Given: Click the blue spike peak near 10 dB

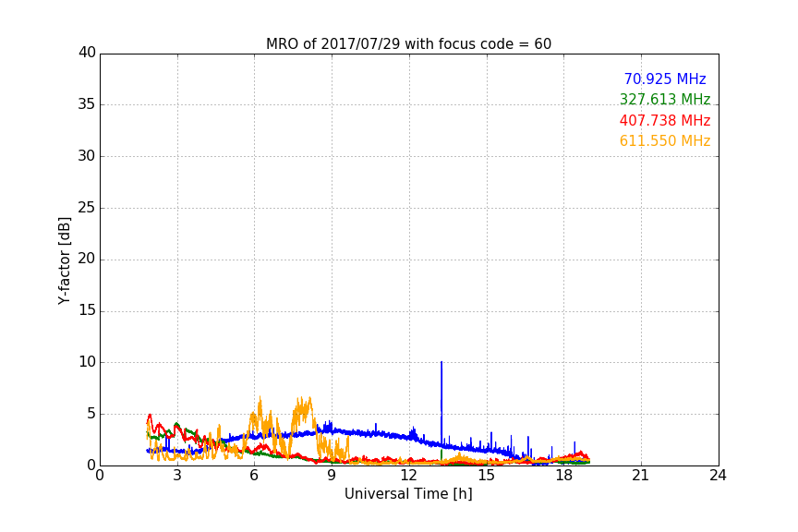Looking at the screenshot, I should click(441, 362).
